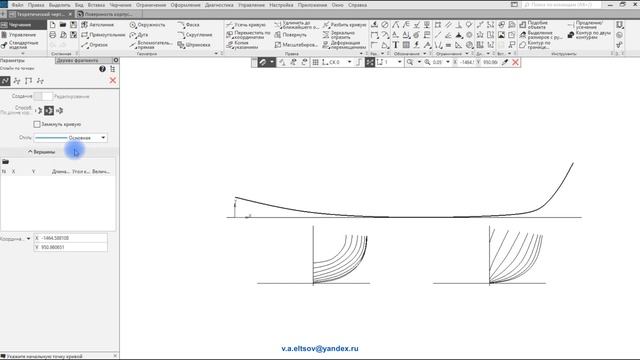Open the Файл menu
The width and height of the screenshot is (640, 360).
[x=17, y=5]
